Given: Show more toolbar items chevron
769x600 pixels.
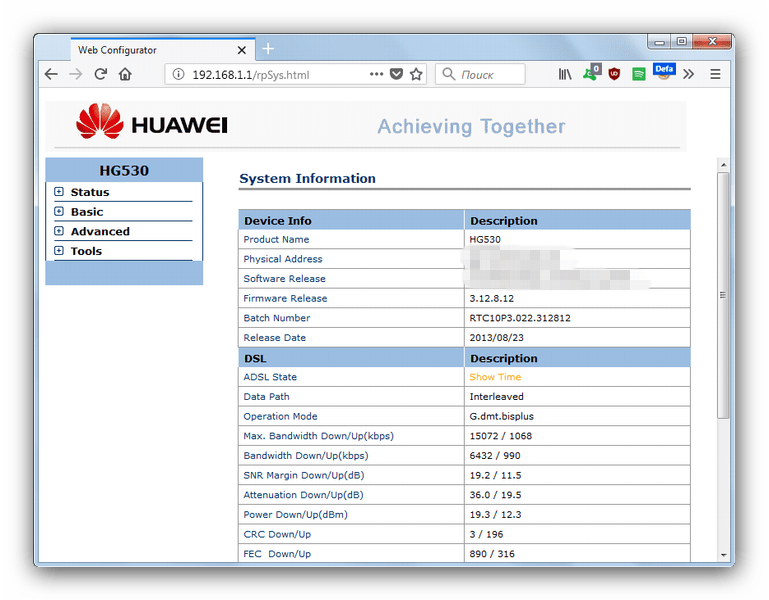Looking at the screenshot, I should click(689, 74).
